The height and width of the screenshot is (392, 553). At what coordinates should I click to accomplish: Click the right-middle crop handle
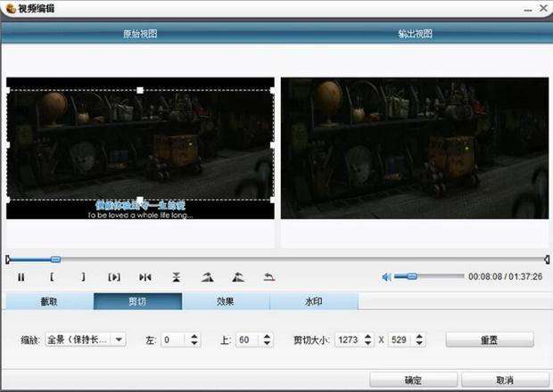pos(273,144)
